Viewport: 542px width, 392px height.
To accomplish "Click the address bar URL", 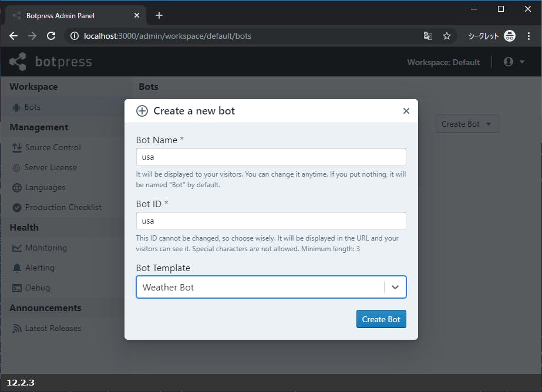I will (167, 36).
